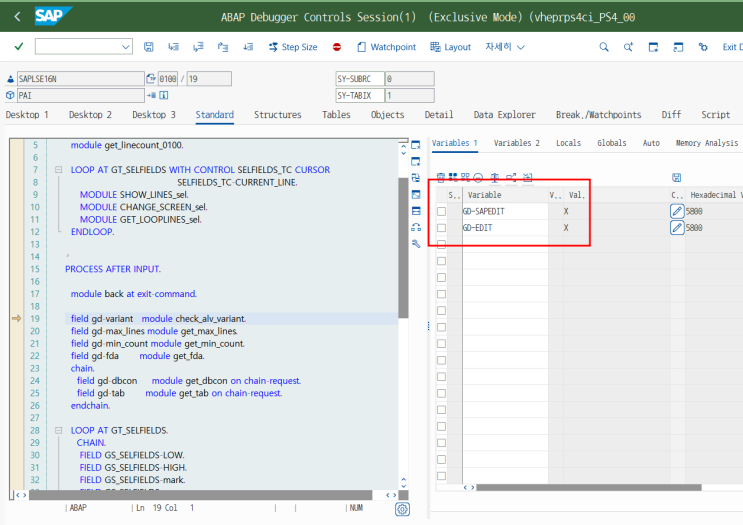This screenshot has height=525, width=743.
Task: Collapse the LOOP AT GT_SELFIELDS block on line 7
Action: [x=59, y=170]
